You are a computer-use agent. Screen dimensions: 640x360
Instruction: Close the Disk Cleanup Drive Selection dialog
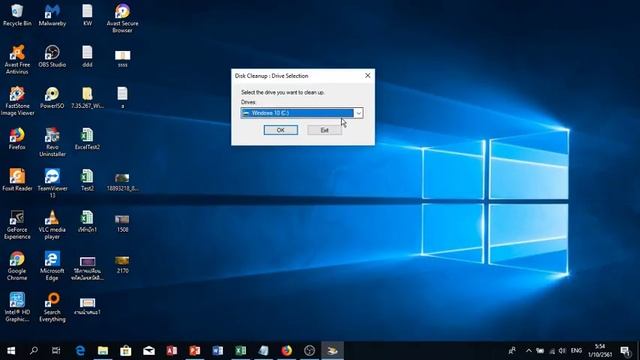[x=367, y=76]
